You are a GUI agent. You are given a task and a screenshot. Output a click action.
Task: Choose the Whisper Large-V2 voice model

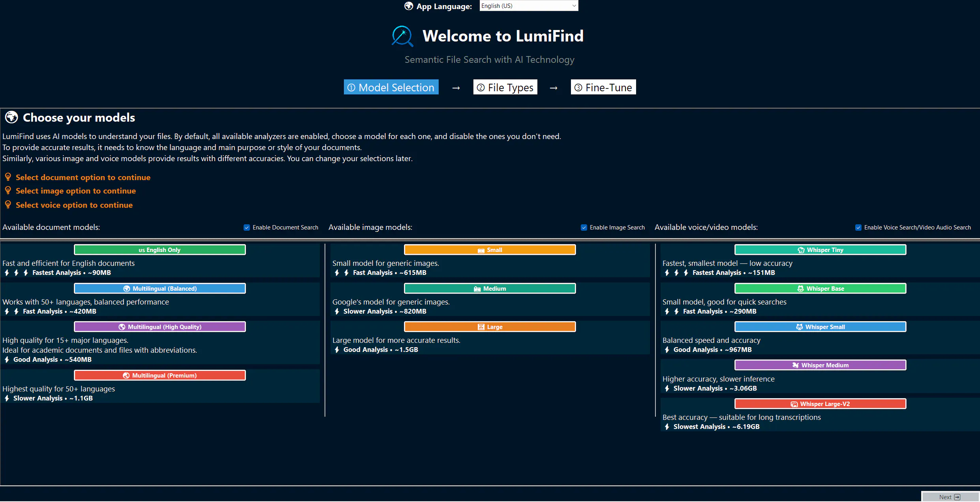click(820, 404)
